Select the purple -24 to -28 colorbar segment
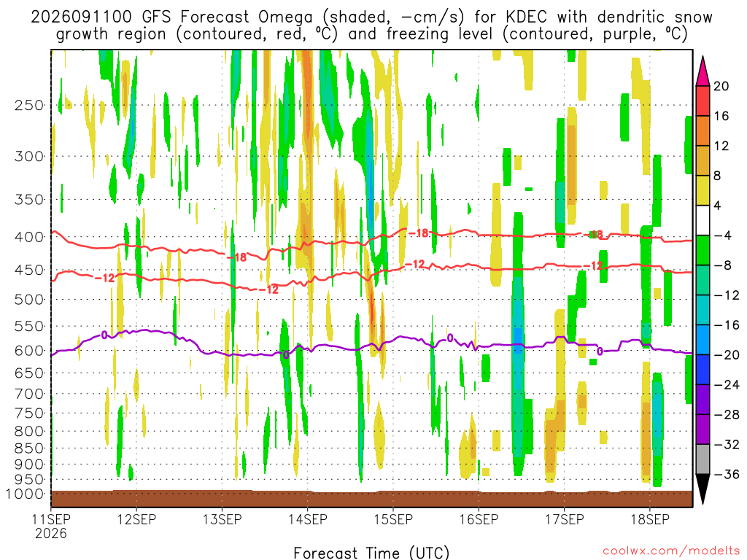Viewport: 747px width, 560px height. 703,400
